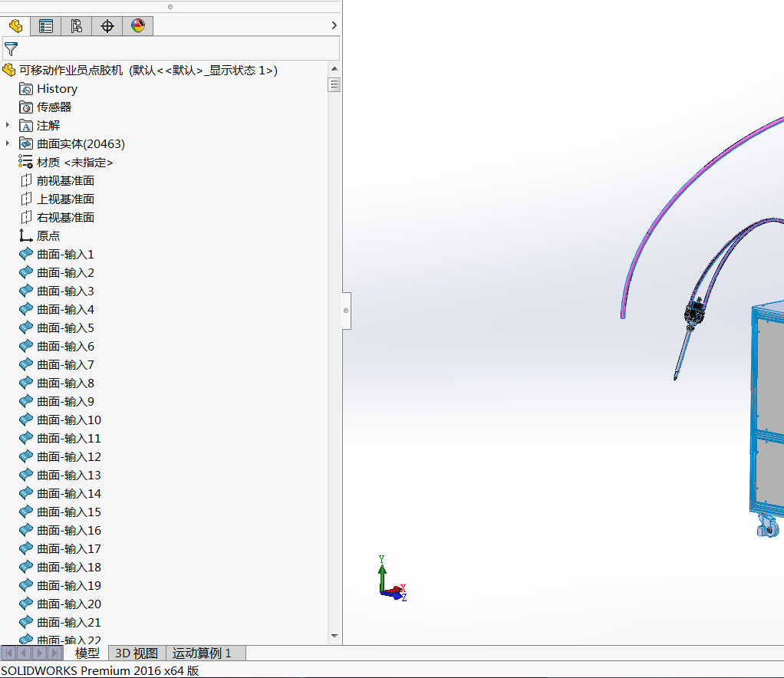This screenshot has height=678, width=784.
Task: Select the 曲面-输入10 surface icon
Action: (x=26, y=420)
